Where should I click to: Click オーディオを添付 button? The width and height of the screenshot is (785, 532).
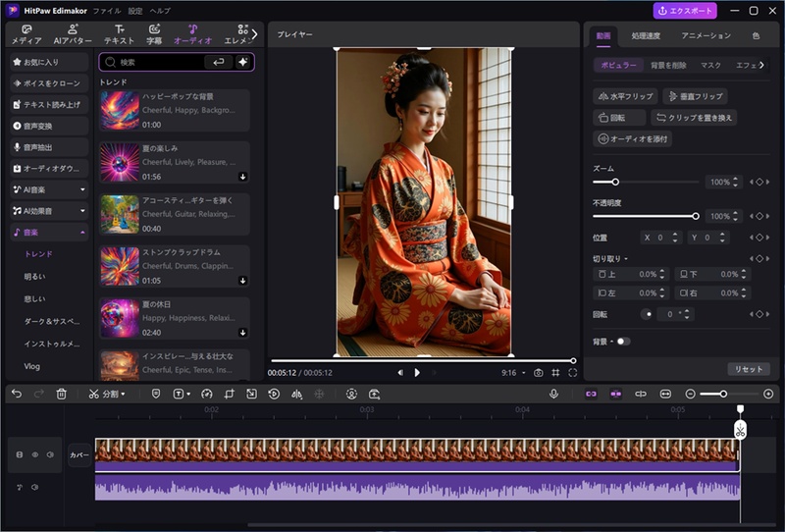coord(632,138)
